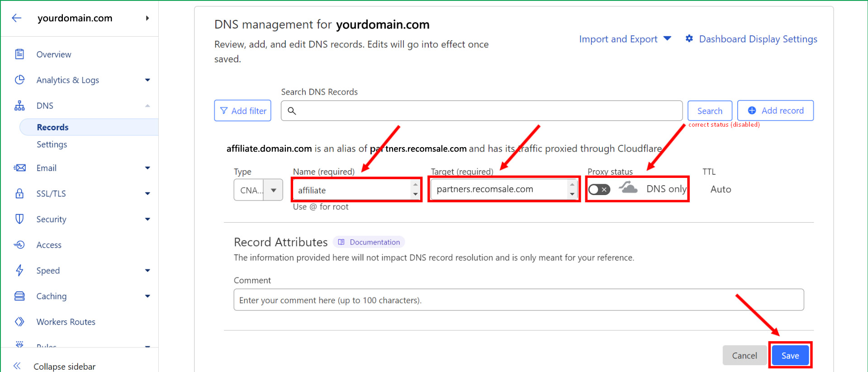The width and height of the screenshot is (868, 372).
Task: Open the DNS Settings submenu item
Action: point(52,144)
